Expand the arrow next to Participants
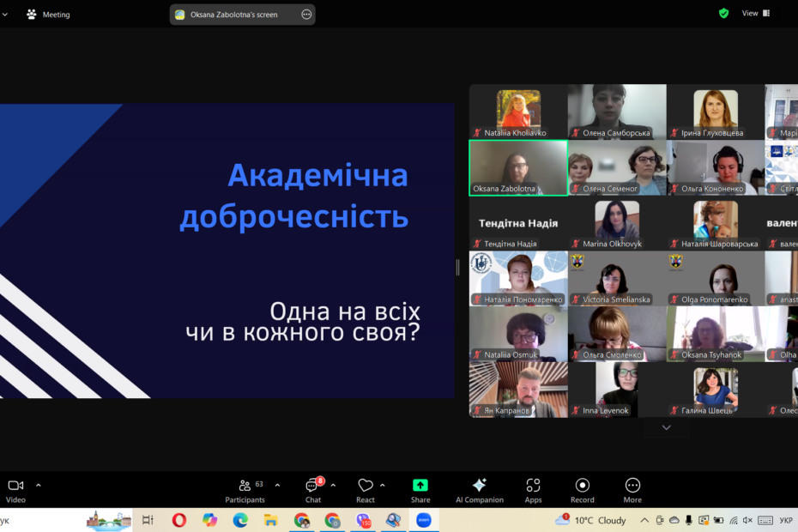Viewport: 798px width, 532px height. pos(277,485)
